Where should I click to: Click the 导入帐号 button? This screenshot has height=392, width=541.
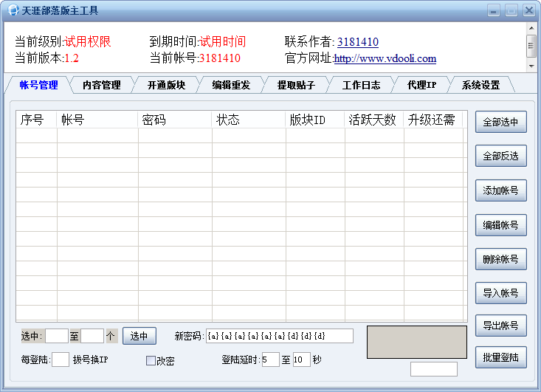coord(501,293)
